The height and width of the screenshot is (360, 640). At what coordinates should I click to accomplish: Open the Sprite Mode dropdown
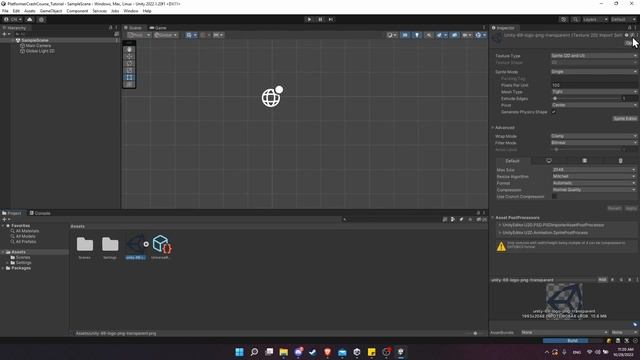[593, 71]
